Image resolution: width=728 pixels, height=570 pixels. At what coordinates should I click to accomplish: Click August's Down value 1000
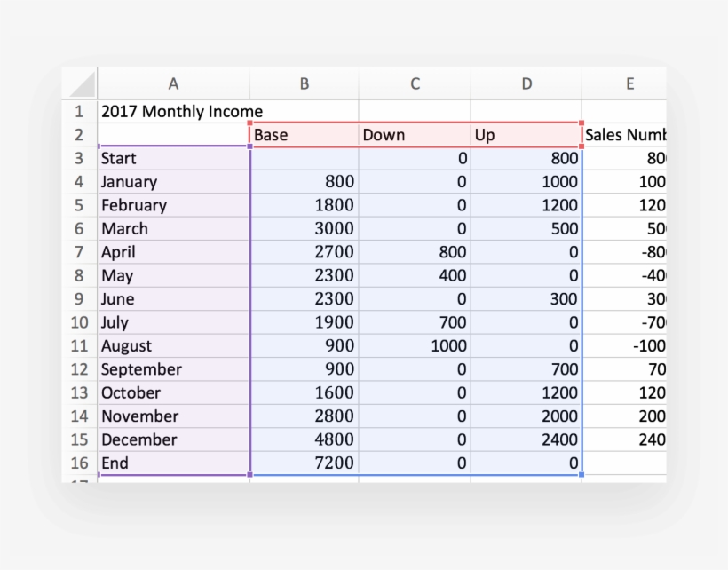pos(415,345)
